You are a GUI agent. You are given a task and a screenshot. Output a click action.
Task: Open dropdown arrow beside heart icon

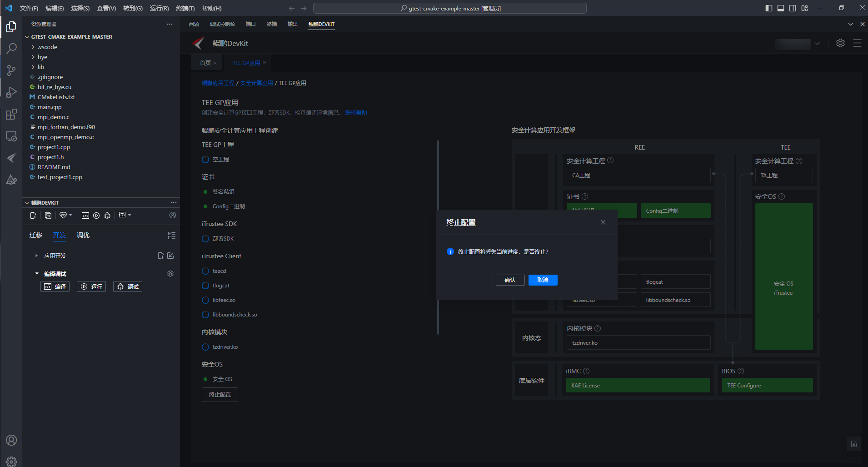[70, 215]
